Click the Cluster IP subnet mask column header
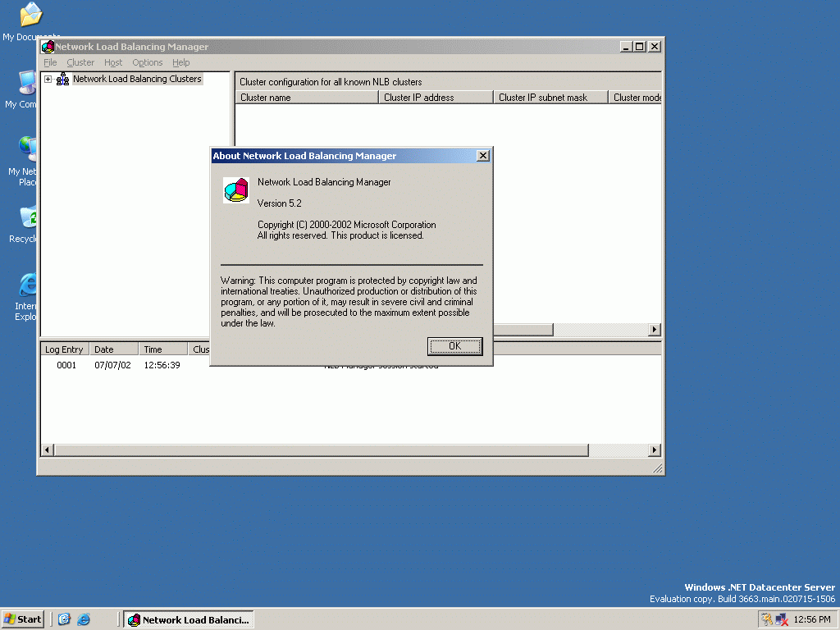 click(550, 98)
